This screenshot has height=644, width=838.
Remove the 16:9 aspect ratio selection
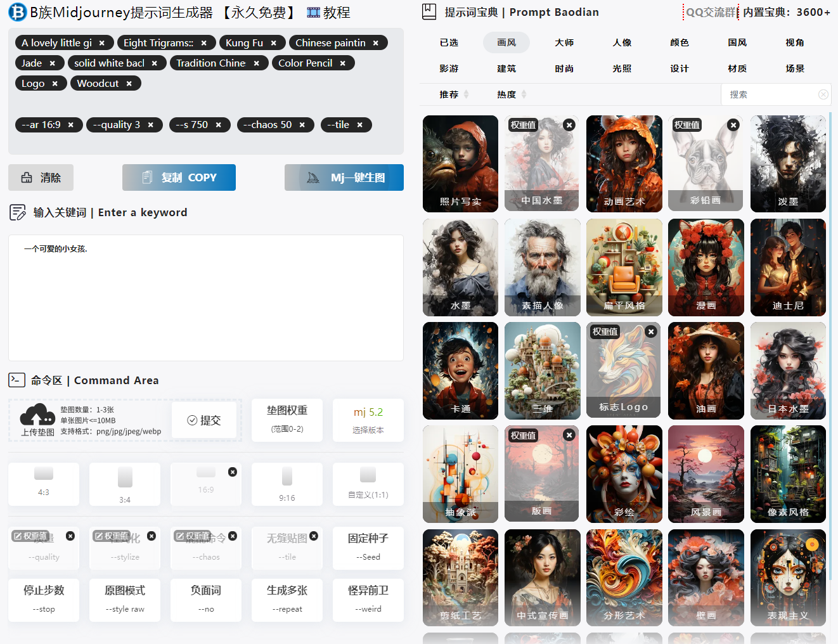pos(233,472)
